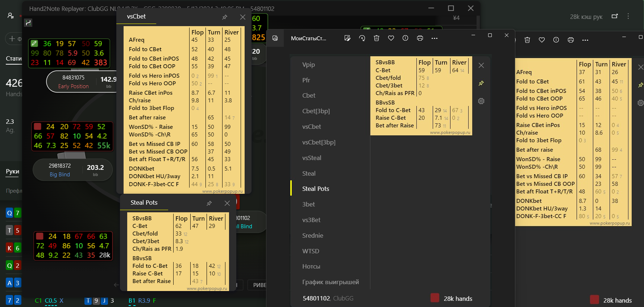644x307 pixels.
Task: Switch to the Стати tab on the left
Action: tap(13, 59)
